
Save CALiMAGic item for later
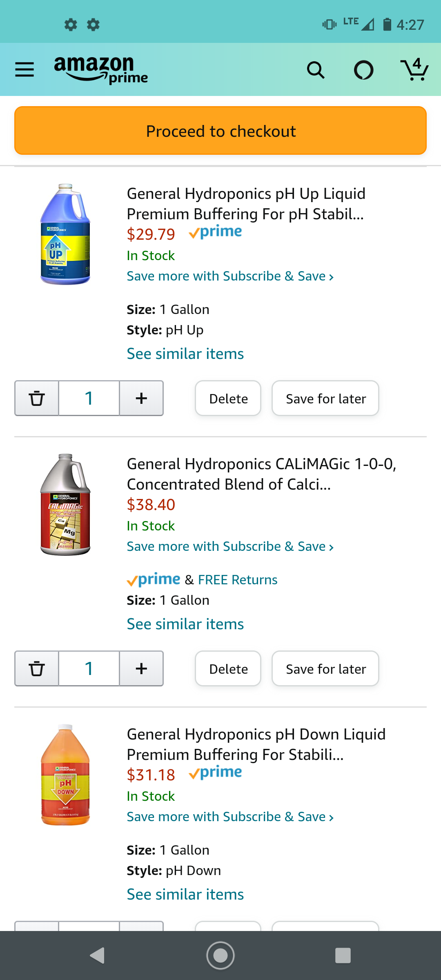[325, 669]
